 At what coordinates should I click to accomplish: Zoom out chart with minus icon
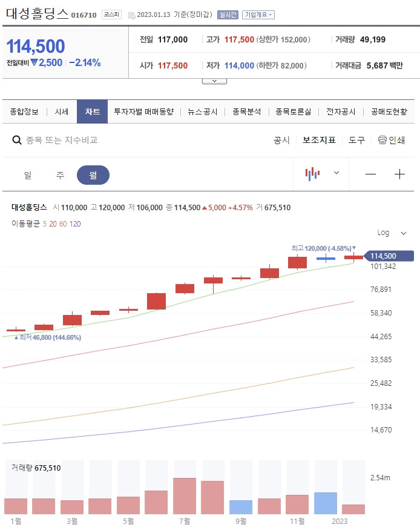coord(370,174)
